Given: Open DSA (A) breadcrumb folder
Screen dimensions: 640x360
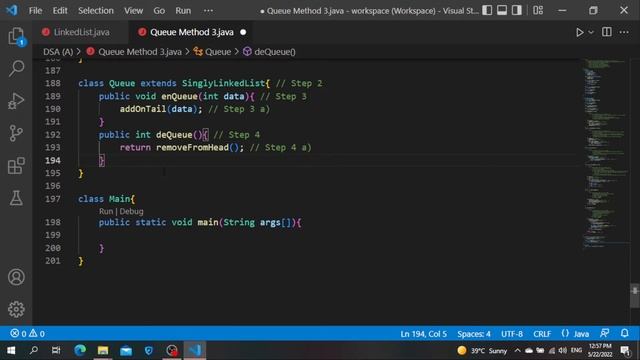Looking at the screenshot, I should tap(58, 52).
